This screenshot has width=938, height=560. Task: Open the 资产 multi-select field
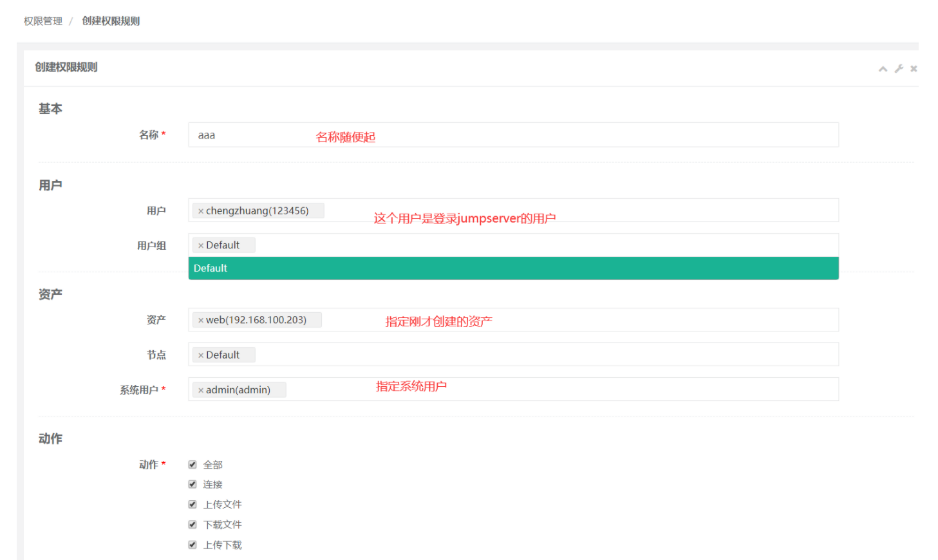pyautogui.click(x=513, y=320)
